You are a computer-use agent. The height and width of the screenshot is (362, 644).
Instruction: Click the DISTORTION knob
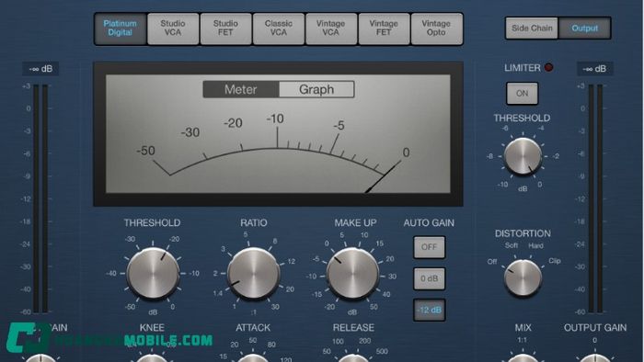click(x=523, y=278)
